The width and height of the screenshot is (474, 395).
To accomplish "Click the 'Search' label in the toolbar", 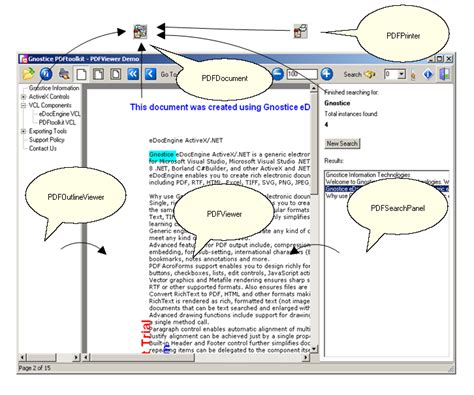I will click(x=352, y=74).
